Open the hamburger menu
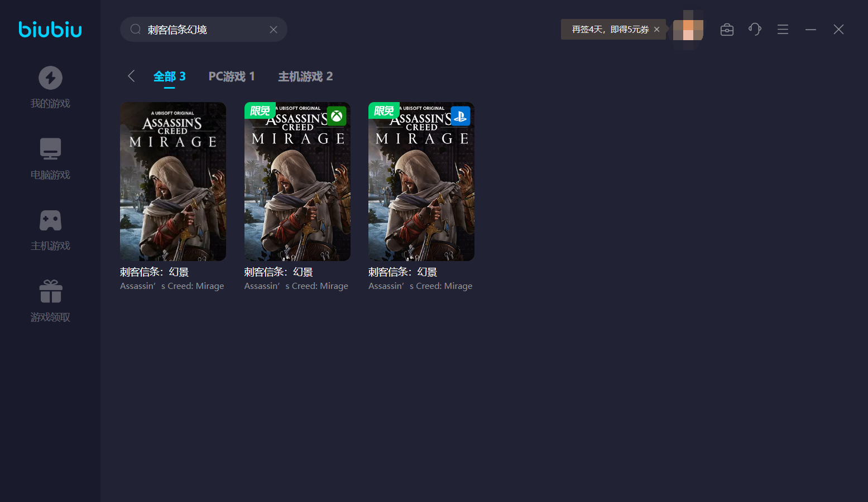The image size is (868, 502). coord(783,30)
